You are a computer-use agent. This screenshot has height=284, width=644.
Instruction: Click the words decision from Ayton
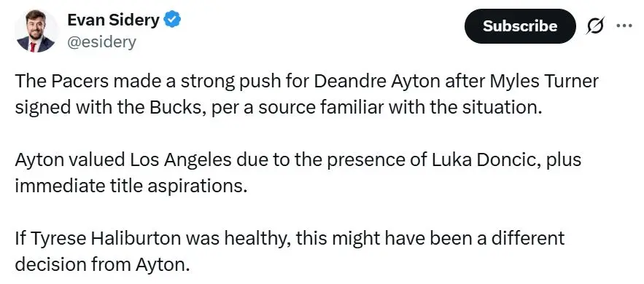[102, 264]
